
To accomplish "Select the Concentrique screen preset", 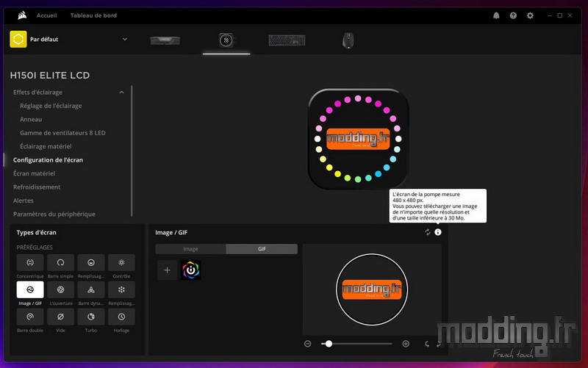I will click(30, 263).
